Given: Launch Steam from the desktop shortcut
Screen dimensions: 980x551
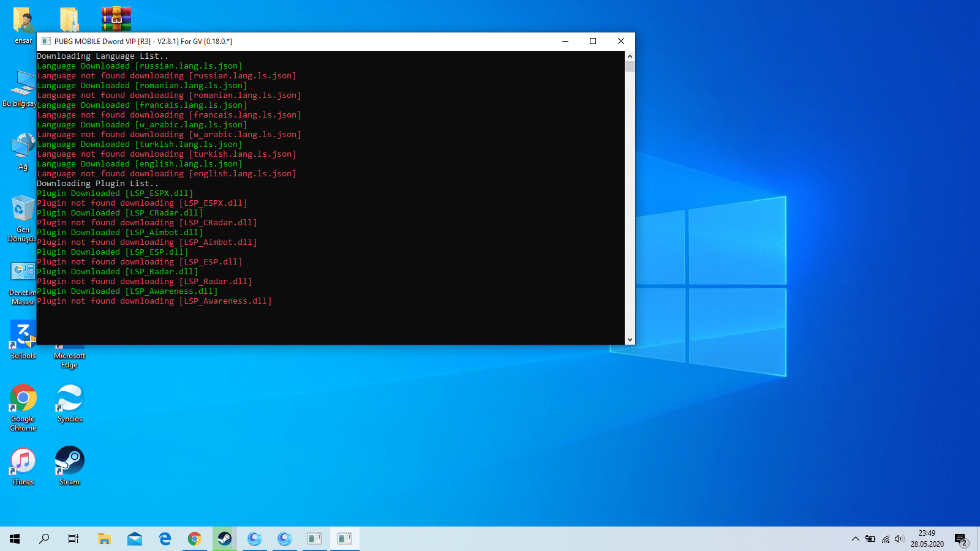Looking at the screenshot, I should click(x=69, y=466).
